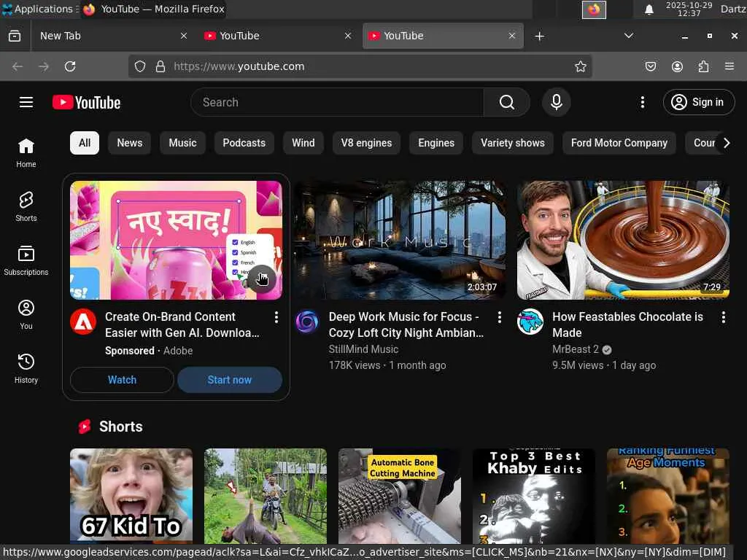This screenshot has width=747, height=560.
Task: Click the site security padlock icon
Action: 160,66
